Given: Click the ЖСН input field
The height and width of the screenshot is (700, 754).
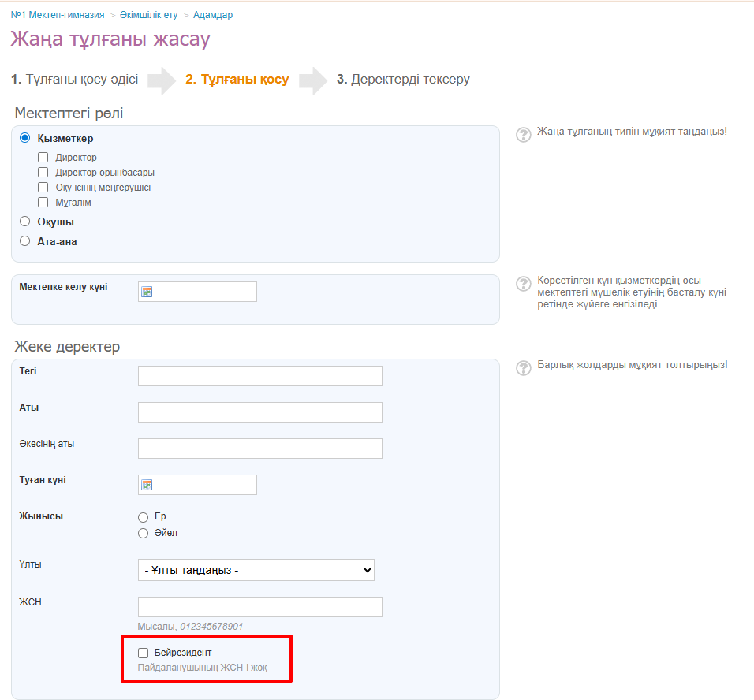Looking at the screenshot, I should 259,607.
